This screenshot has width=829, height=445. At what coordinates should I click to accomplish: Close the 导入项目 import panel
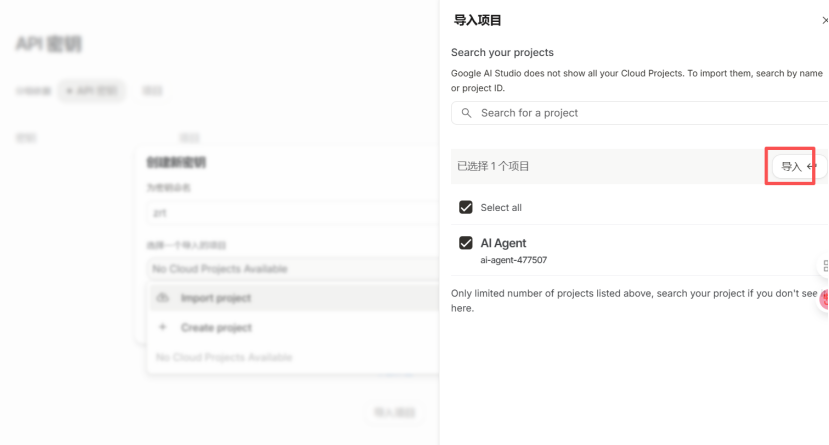coord(823,20)
